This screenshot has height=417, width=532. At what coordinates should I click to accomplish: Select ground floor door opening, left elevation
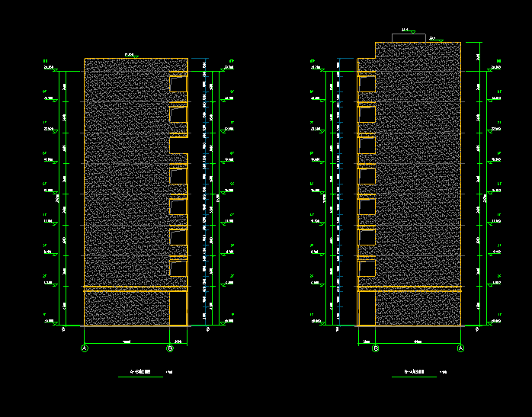pos(178,308)
